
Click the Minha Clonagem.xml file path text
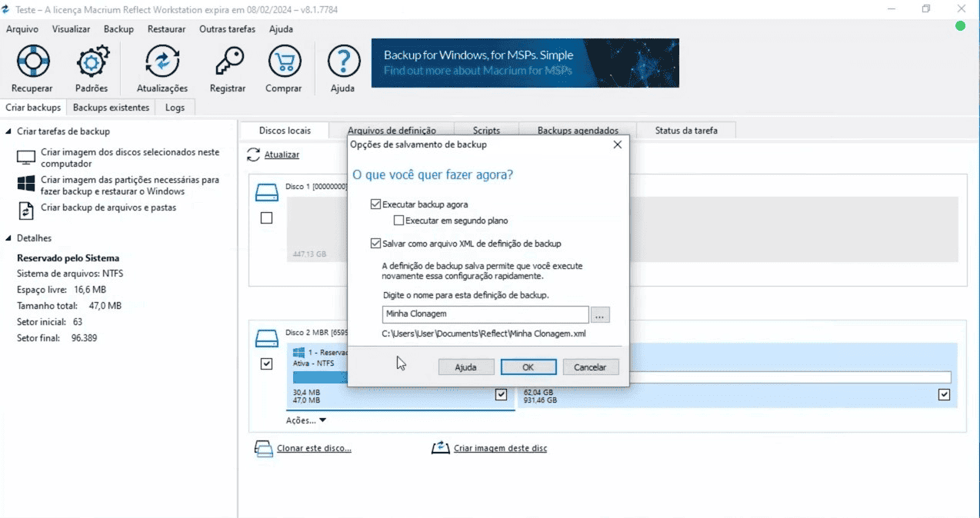pos(485,334)
